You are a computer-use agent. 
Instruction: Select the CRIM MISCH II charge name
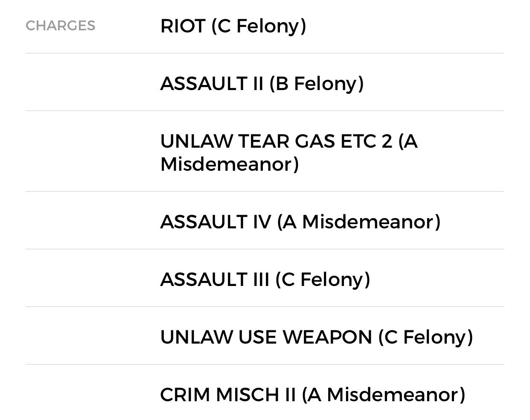click(227, 395)
